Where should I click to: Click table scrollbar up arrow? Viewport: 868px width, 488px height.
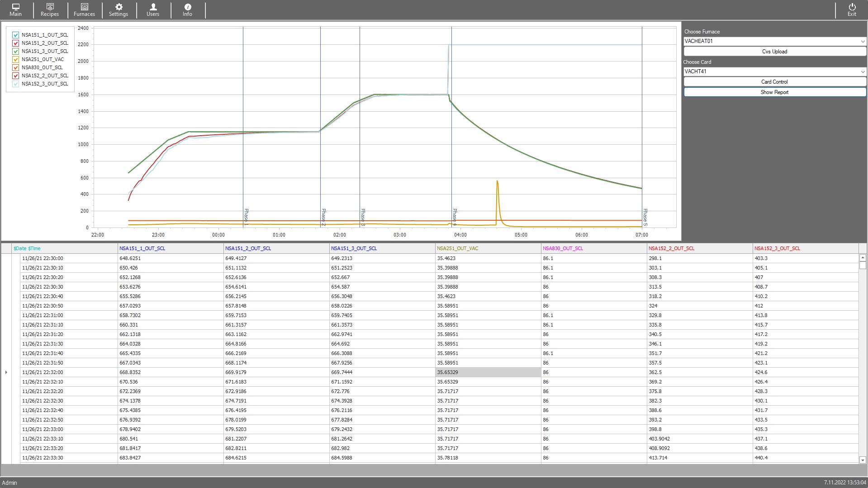pos(863,258)
